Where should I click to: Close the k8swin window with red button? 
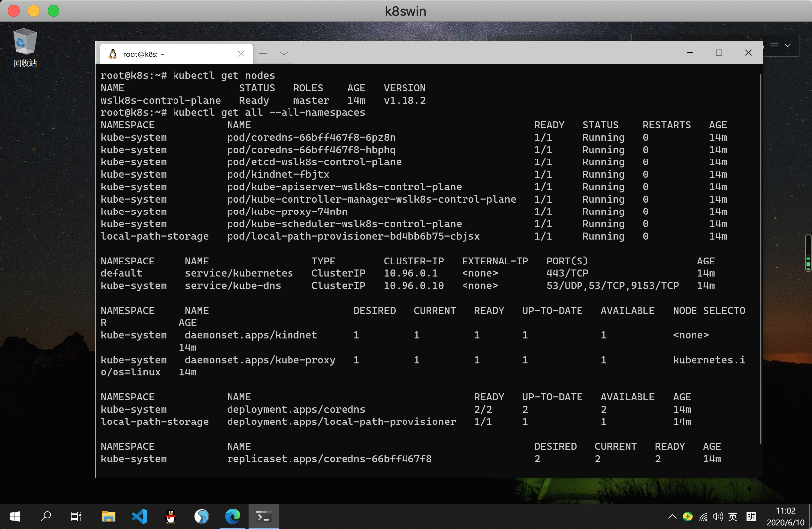[x=14, y=11]
